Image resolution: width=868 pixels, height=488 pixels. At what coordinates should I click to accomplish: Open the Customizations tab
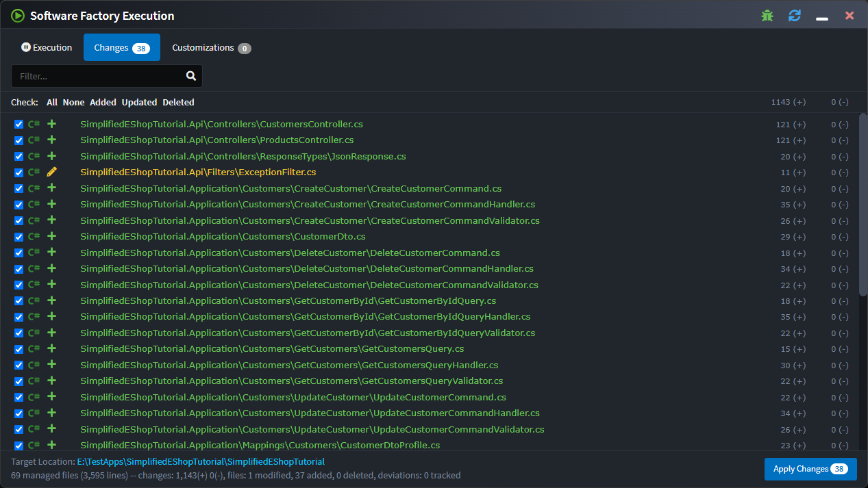tap(211, 47)
